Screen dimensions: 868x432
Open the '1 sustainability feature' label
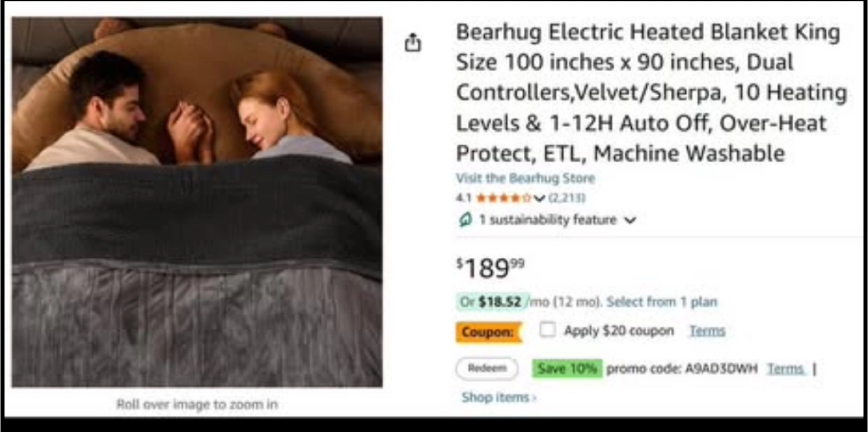[548, 220]
